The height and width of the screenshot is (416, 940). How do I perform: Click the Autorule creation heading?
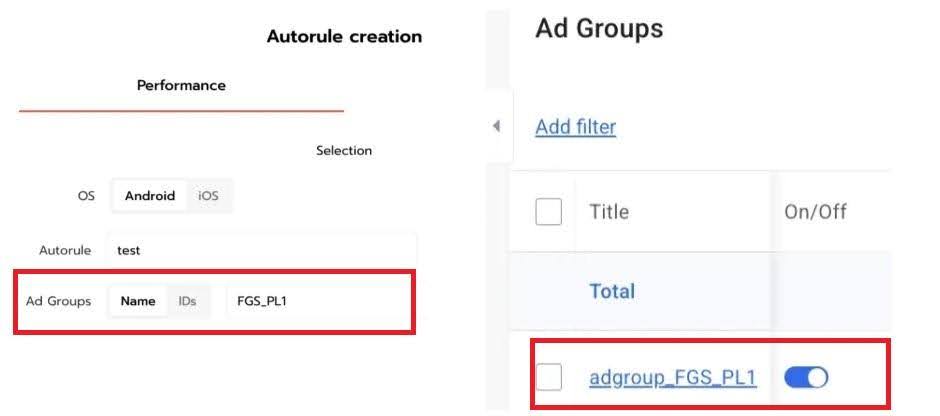pyautogui.click(x=344, y=37)
